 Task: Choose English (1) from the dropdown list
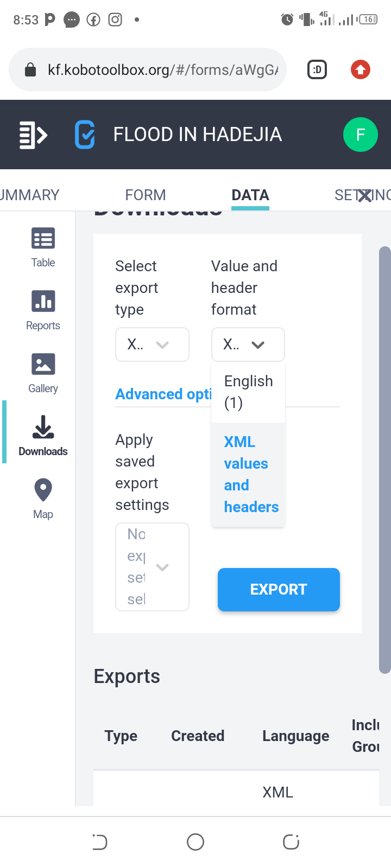pos(248,392)
